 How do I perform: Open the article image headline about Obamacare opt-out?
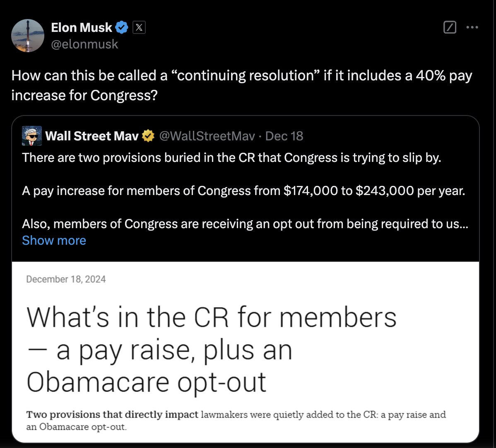coord(211,349)
